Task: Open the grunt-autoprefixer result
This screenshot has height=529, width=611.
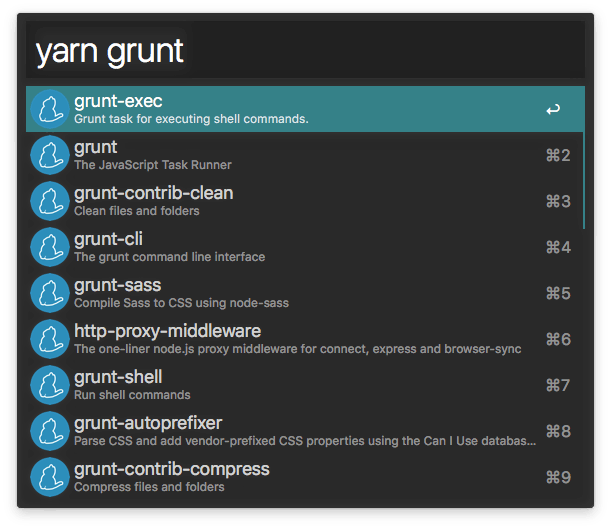Action: coord(305,431)
